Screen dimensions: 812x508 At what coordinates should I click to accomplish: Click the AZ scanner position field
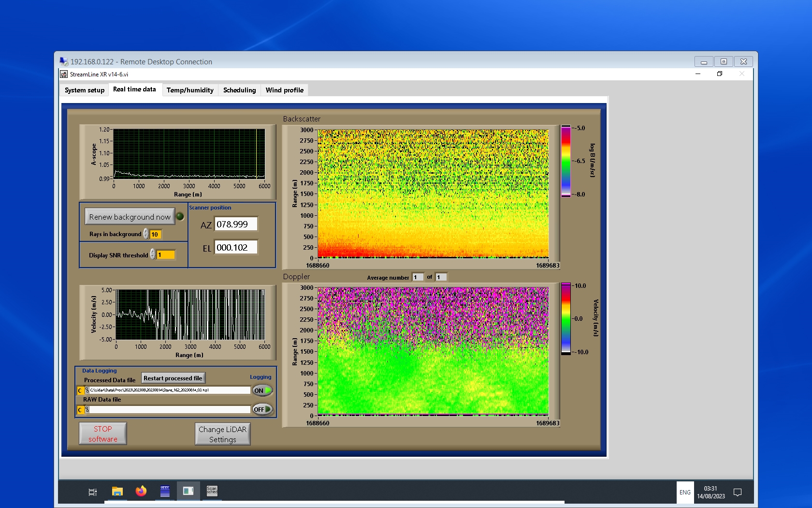pos(235,224)
